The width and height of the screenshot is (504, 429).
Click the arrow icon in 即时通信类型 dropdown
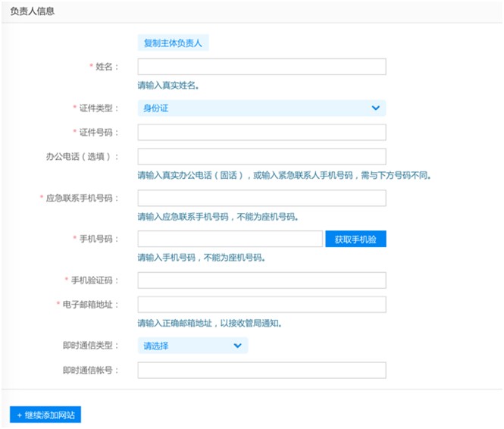(237, 346)
